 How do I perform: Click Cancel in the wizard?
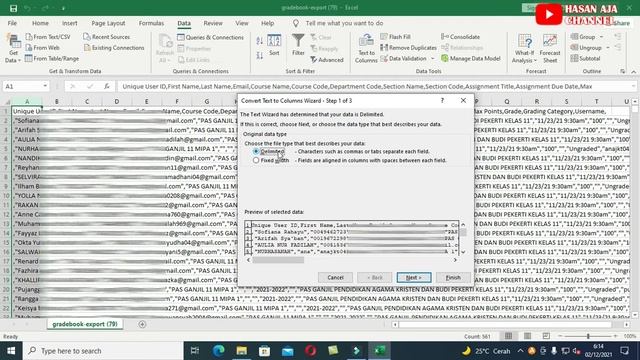pos(335,278)
